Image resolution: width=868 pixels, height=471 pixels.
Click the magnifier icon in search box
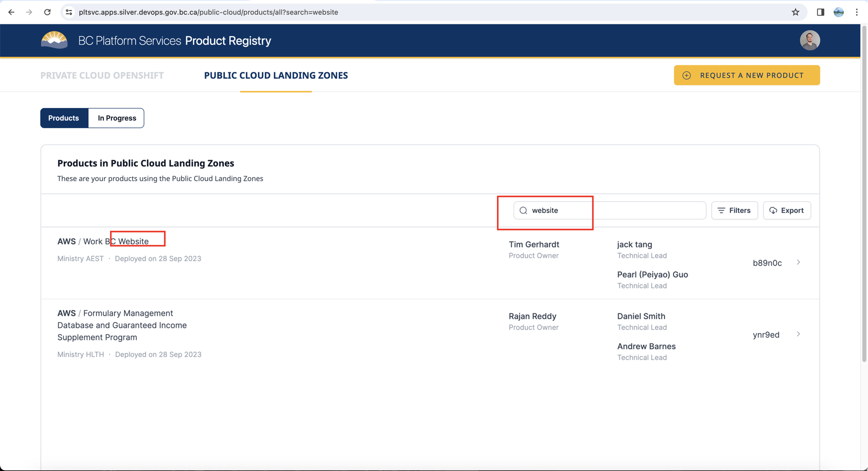click(x=523, y=210)
